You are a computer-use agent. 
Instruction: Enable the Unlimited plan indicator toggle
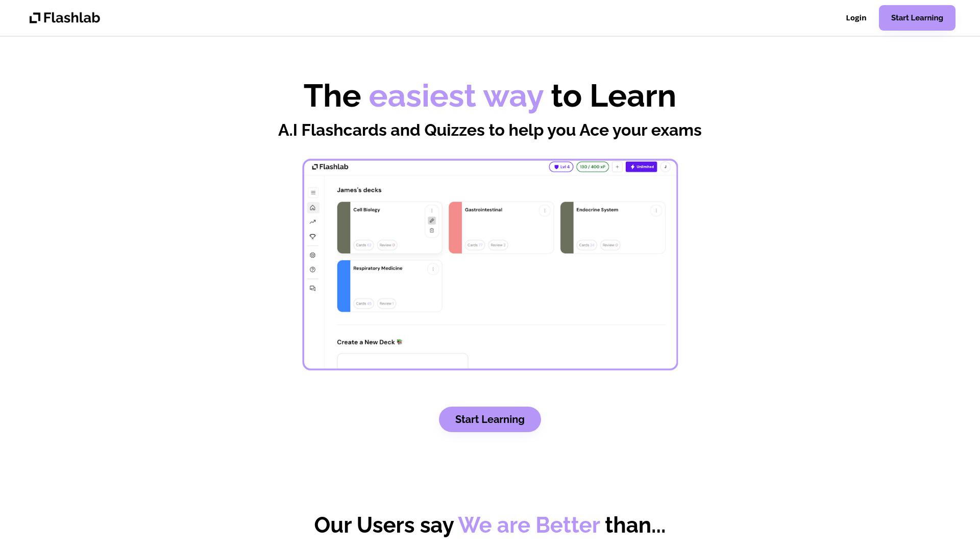pyautogui.click(x=642, y=166)
